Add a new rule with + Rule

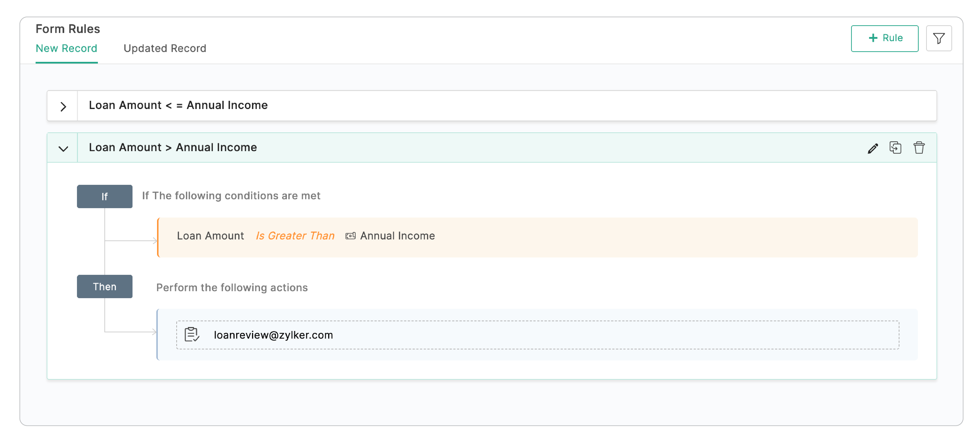884,38
